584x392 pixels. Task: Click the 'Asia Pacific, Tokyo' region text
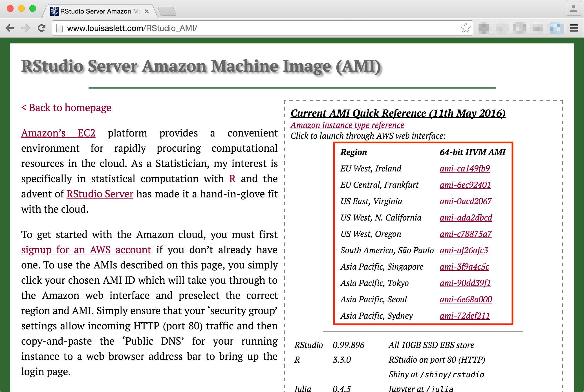pos(374,283)
